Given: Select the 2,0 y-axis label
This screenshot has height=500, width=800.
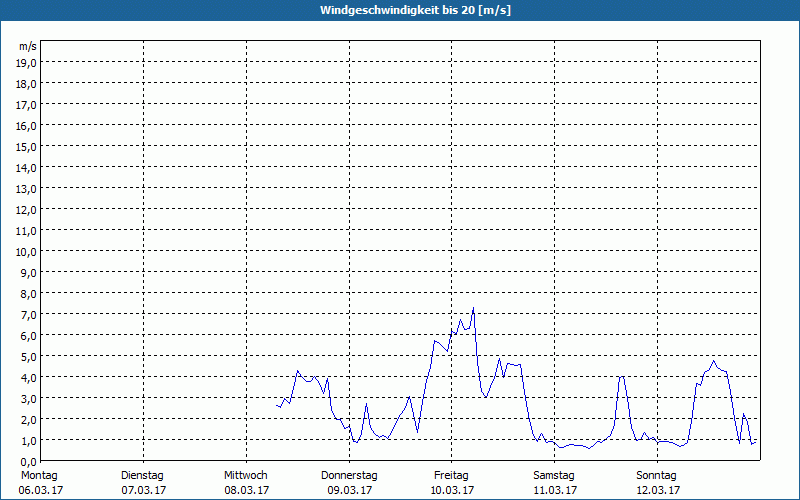Looking at the screenshot, I should pos(29,419).
